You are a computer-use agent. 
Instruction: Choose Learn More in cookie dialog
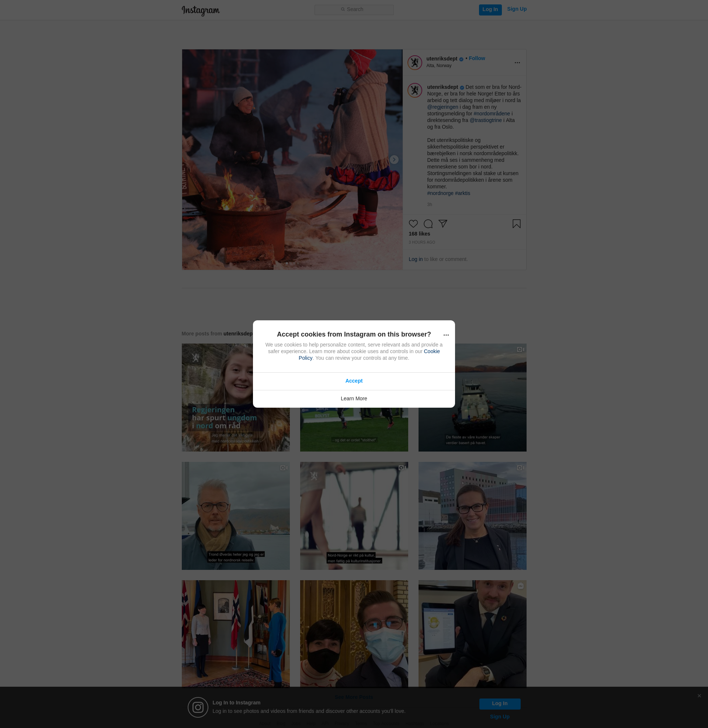354,399
